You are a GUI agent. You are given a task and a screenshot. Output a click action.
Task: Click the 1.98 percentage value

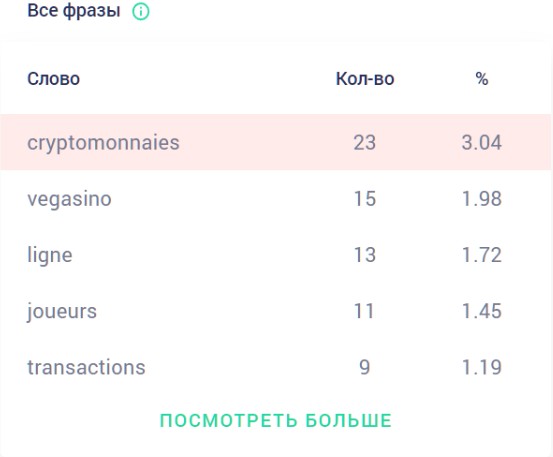click(x=482, y=199)
